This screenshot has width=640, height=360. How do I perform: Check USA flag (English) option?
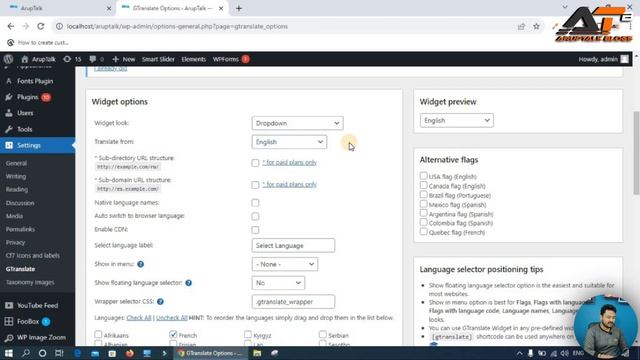423,176
